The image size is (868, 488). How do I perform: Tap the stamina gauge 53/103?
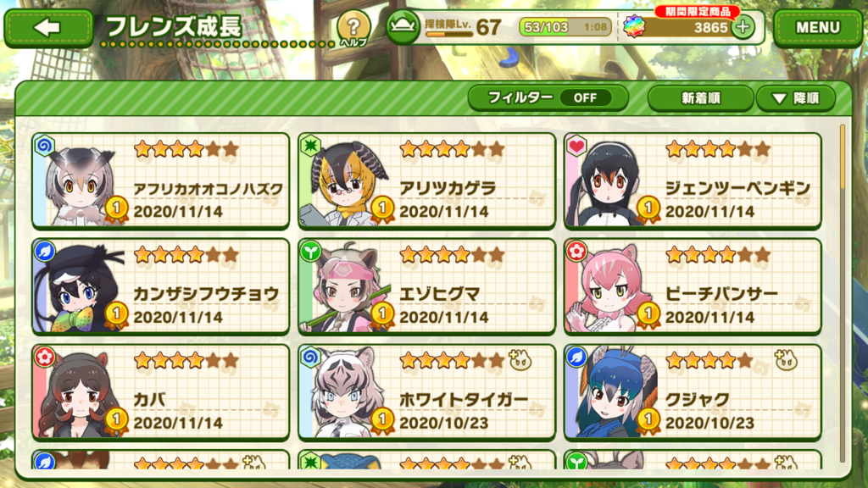coord(565,26)
